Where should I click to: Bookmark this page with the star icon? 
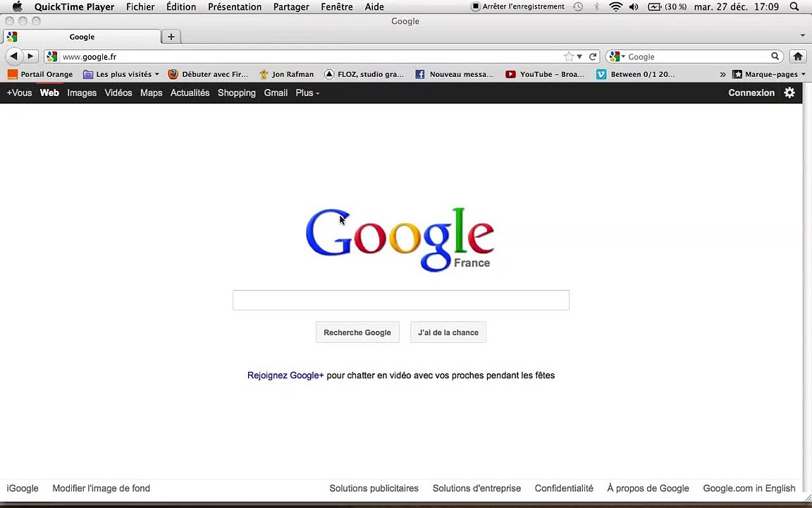point(569,56)
